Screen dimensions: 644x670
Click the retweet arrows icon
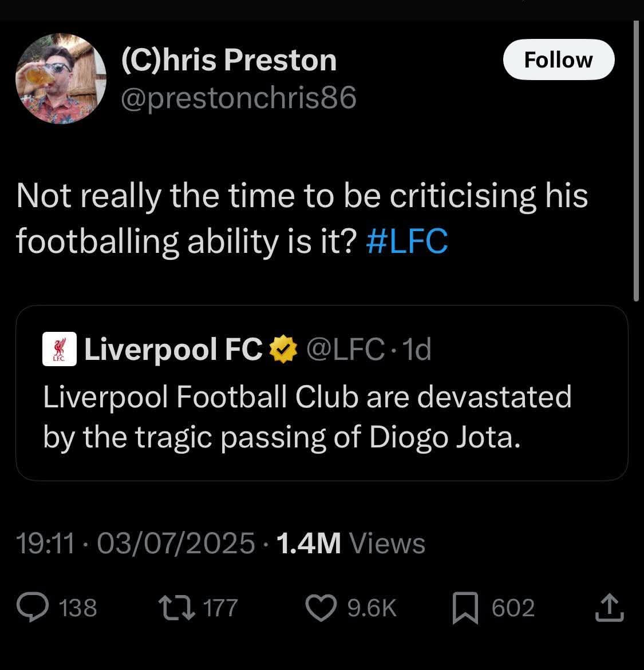point(177,608)
